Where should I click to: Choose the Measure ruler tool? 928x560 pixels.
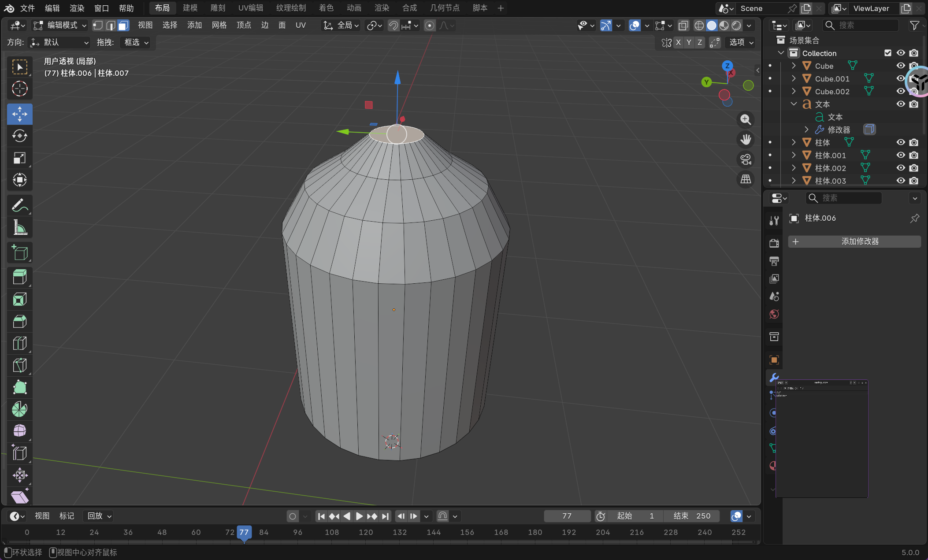point(19,227)
